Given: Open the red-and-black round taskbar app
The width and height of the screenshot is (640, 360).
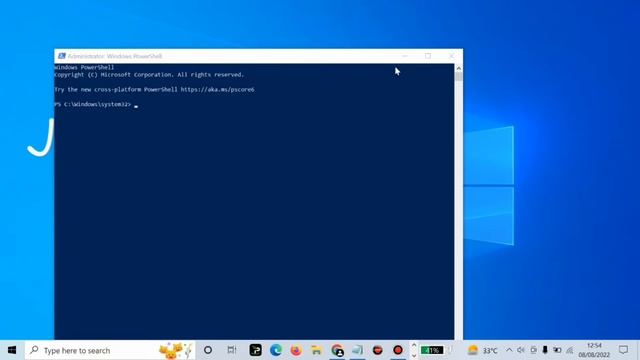Looking at the screenshot, I should (378, 350).
